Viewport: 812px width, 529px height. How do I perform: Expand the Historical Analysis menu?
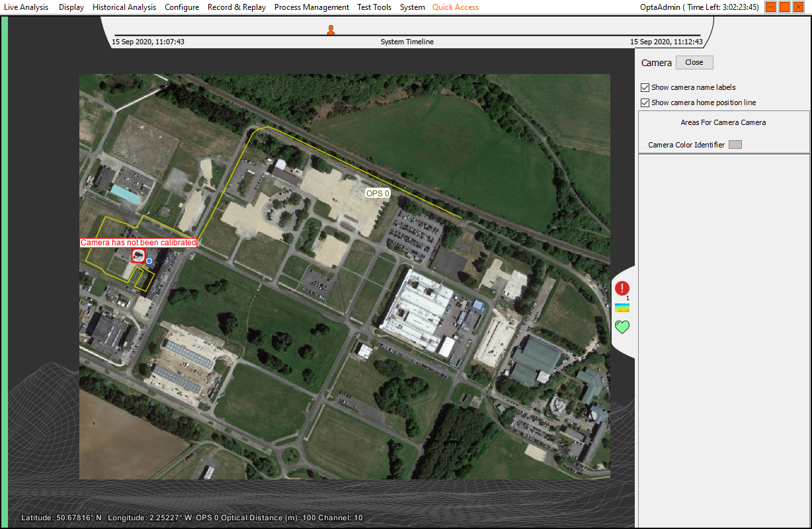click(x=124, y=7)
